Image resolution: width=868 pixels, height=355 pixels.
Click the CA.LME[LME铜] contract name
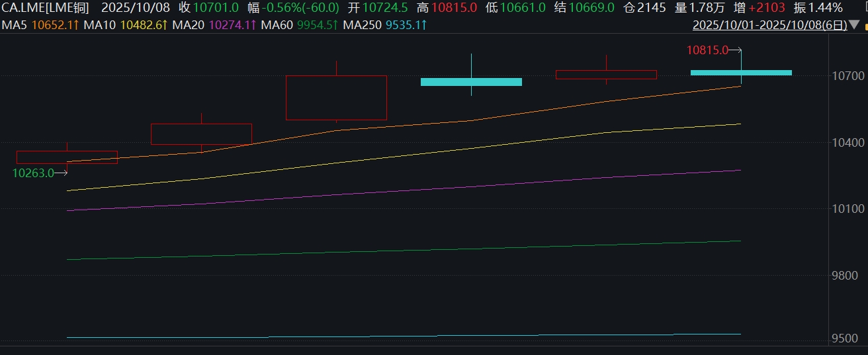48,8
